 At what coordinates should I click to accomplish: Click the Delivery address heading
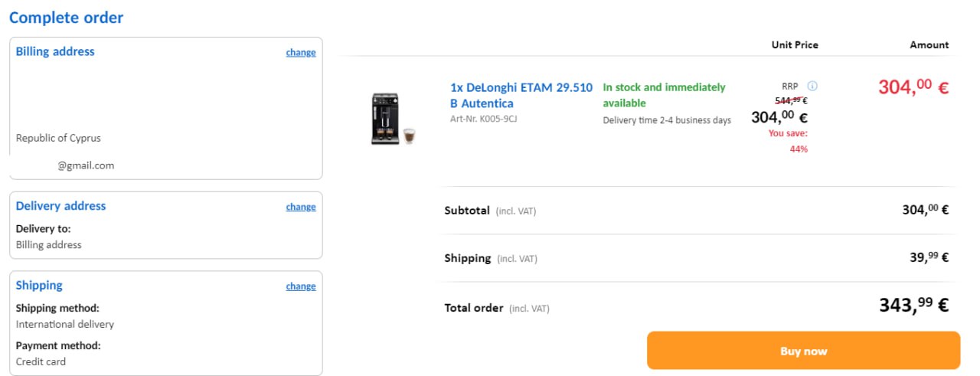click(60, 206)
